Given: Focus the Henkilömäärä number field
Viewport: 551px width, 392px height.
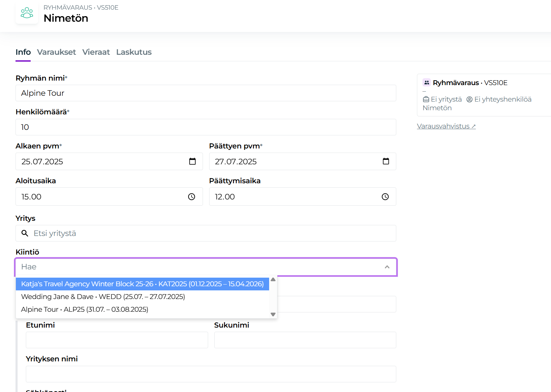Looking at the screenshot, I should click(x=206, y=127).
